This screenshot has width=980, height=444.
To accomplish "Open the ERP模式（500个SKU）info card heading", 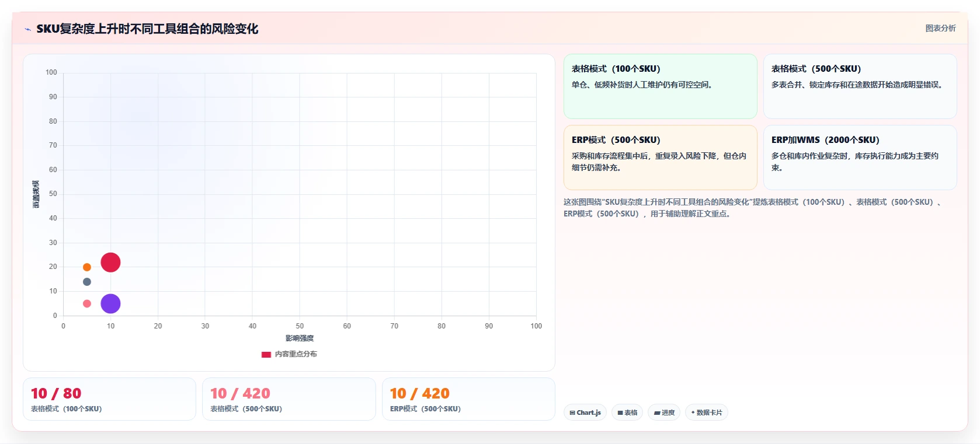I will pyautogui.click(x=616, y=140).
